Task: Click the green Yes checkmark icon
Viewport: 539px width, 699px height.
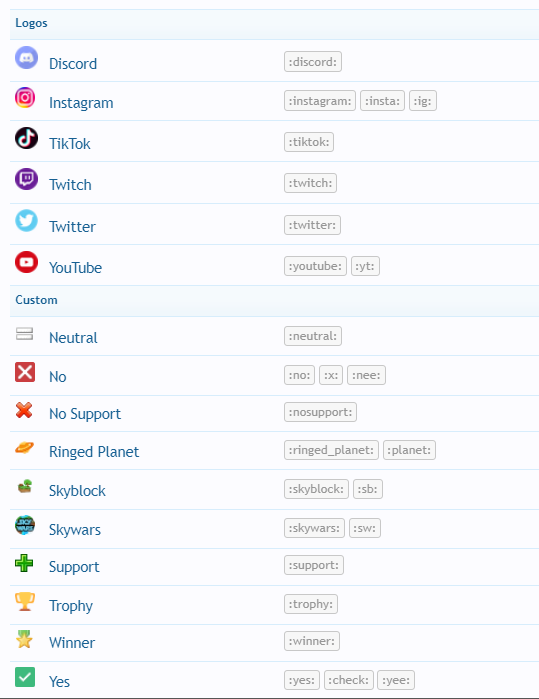Action: 25,677
